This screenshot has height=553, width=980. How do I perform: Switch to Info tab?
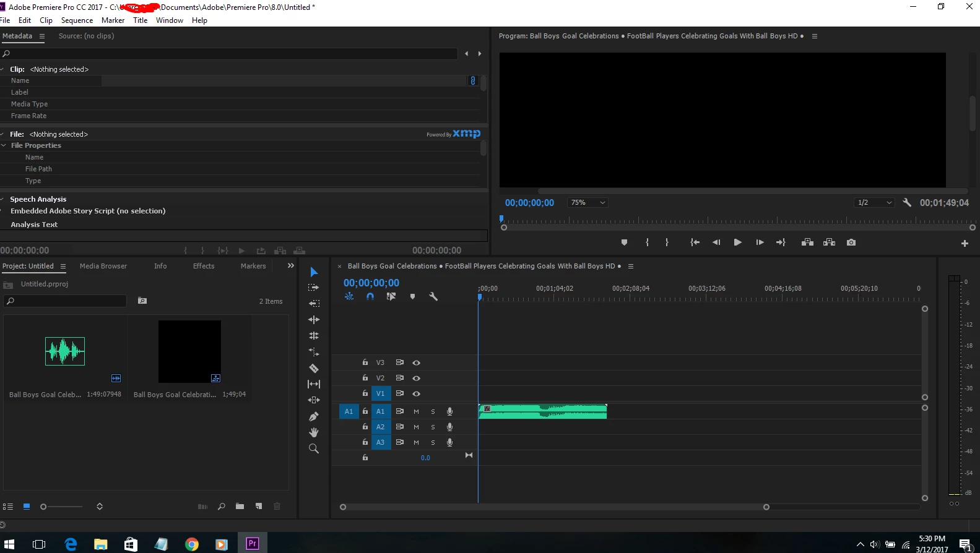tap(160, 266)
